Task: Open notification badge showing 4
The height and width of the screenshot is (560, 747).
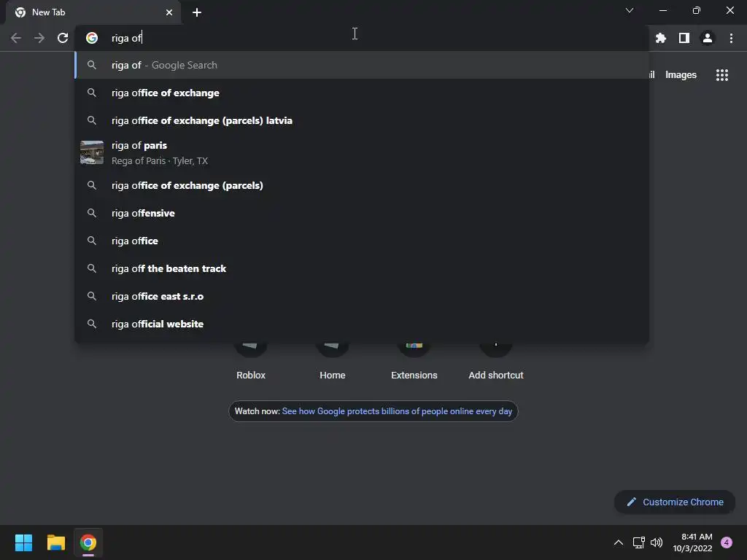Action: (727, 542)
